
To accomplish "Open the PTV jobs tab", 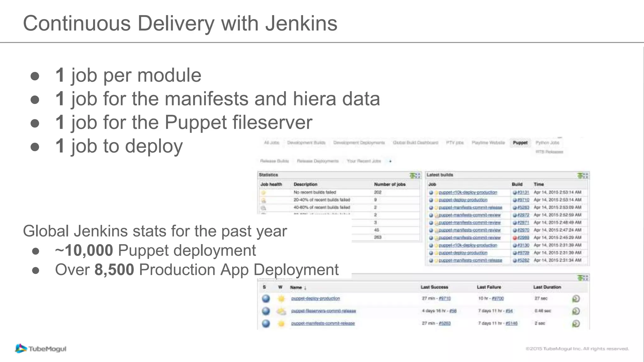I will [x=455, y=143].
